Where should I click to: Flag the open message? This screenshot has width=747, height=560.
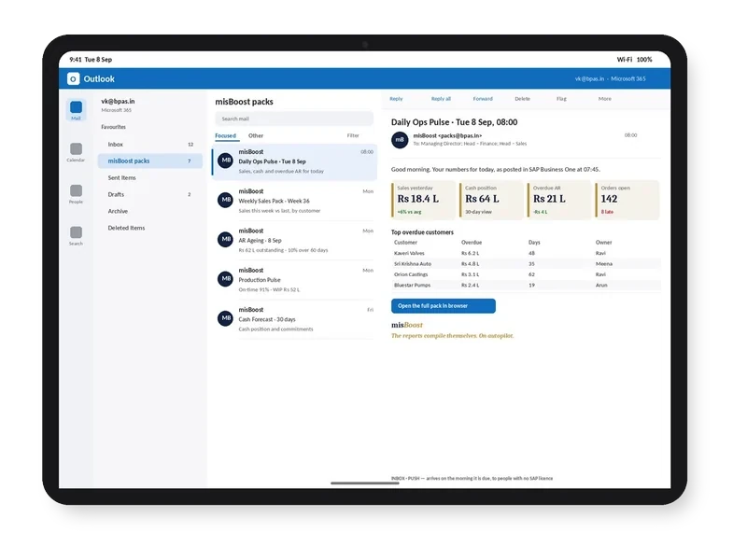pos(561,99)
